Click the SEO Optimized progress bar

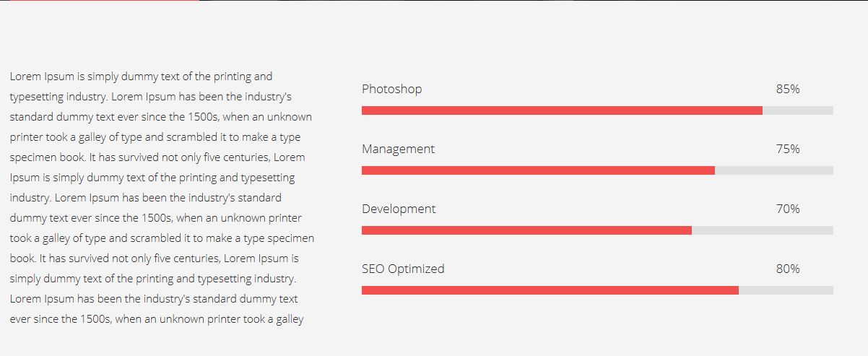point(550,290)
